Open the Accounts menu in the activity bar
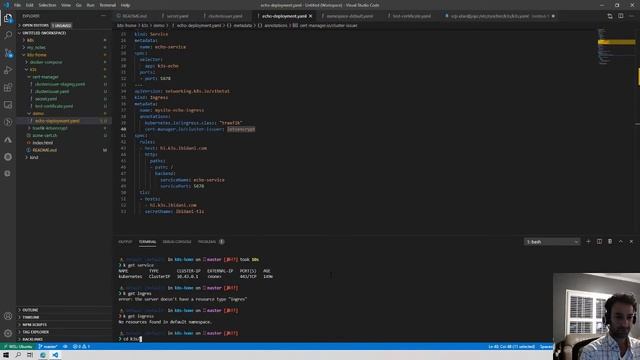The height and width of the screenshot is (360, 640). pyautogui.click(x=8, y=316)
